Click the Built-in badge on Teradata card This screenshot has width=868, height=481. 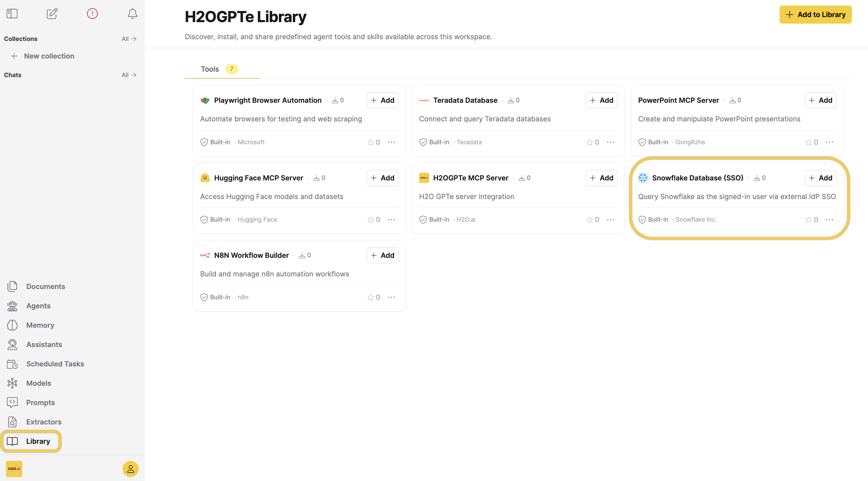coord(434,142)
